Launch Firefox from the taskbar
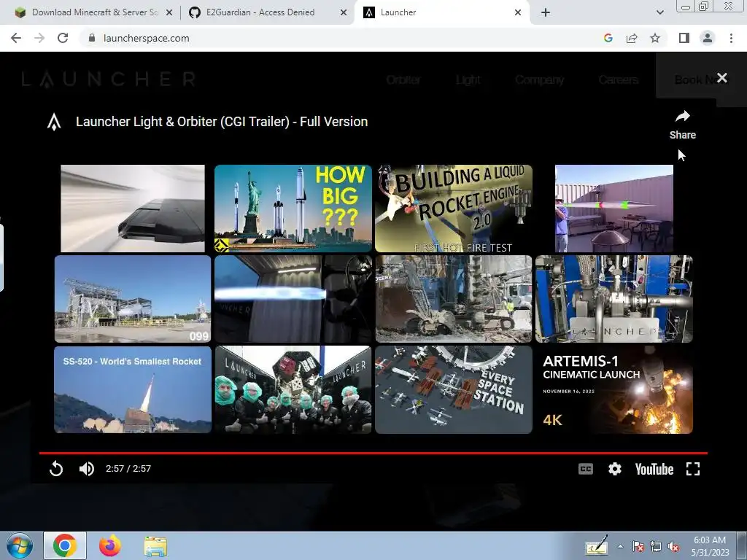 pos(110,545)
